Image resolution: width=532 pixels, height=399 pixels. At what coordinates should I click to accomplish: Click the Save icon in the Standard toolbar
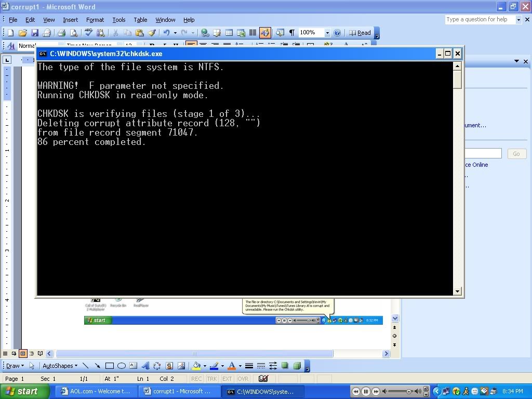(35, 33)
